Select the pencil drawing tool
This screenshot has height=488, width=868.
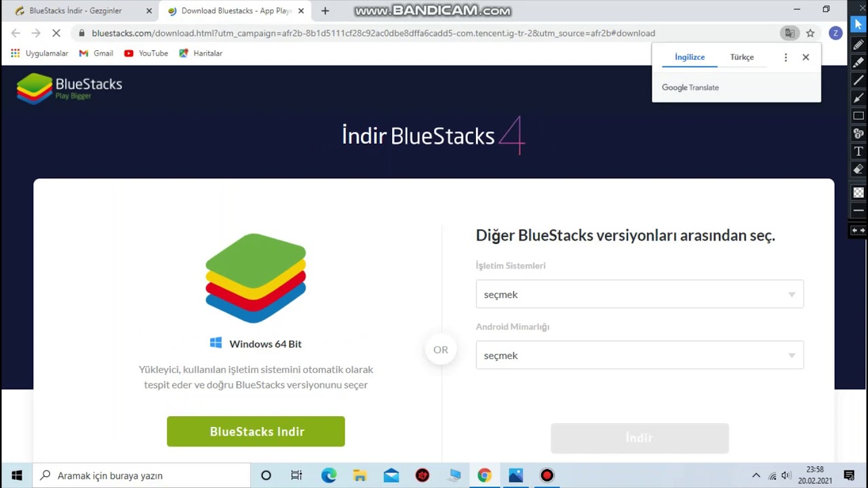tap(859, 45)
